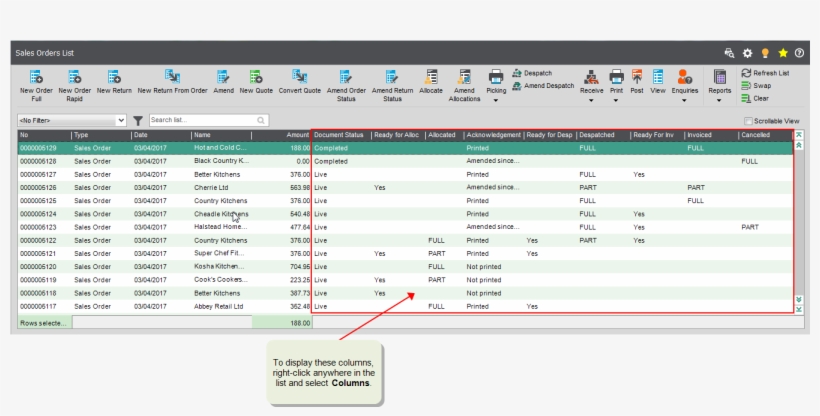
Task: Expand the Receive dropdown arrow
Action: click(591, 100)
